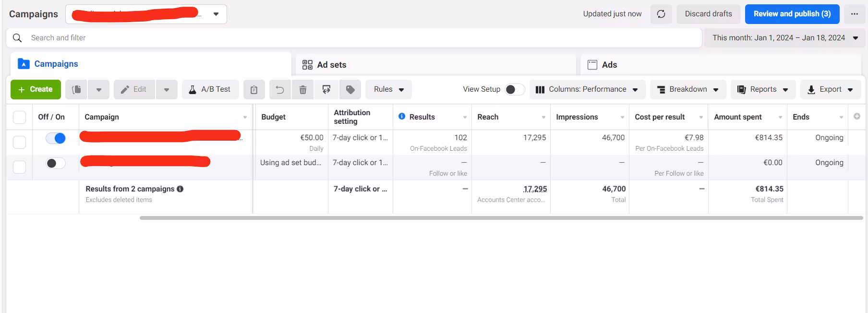Click the undo arrow icon

(280, 90)
